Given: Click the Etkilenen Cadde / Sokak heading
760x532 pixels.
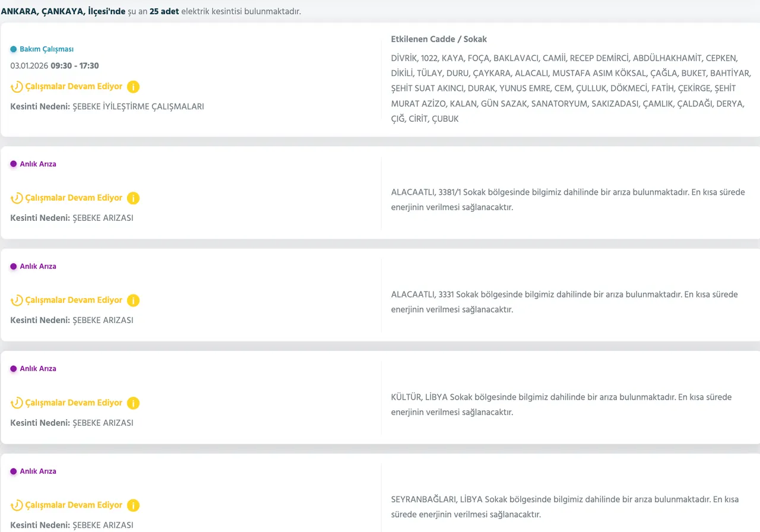Looking at the screenshot, I should coord(439,39).
